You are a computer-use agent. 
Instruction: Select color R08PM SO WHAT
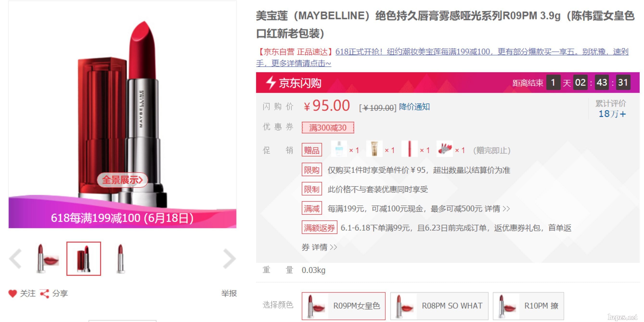439,306
